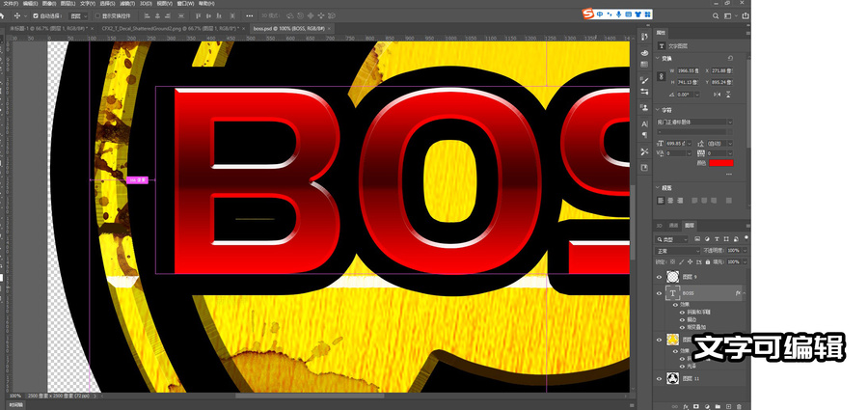Open the options bar three-dots more menu
This screenshot has width=868, height=410.
pos(249,16)
